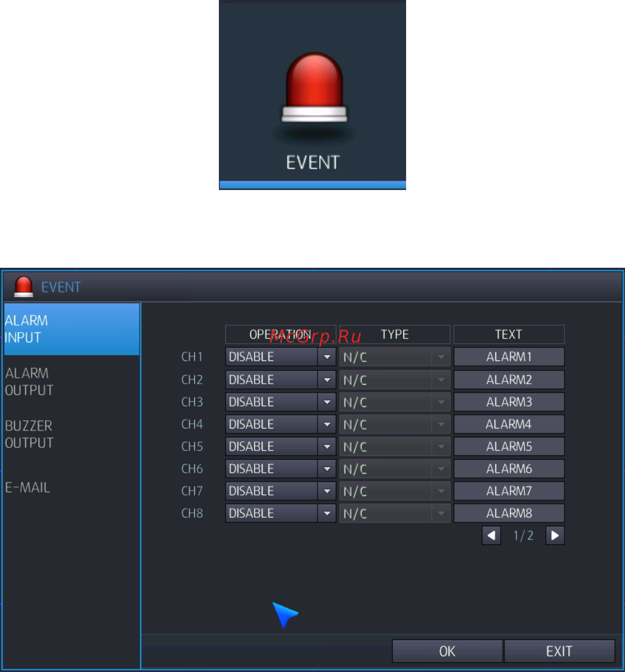The image size is (625, 672).
Task: Open CH8 N/C type dropdown
Action: tap(395, 513)
